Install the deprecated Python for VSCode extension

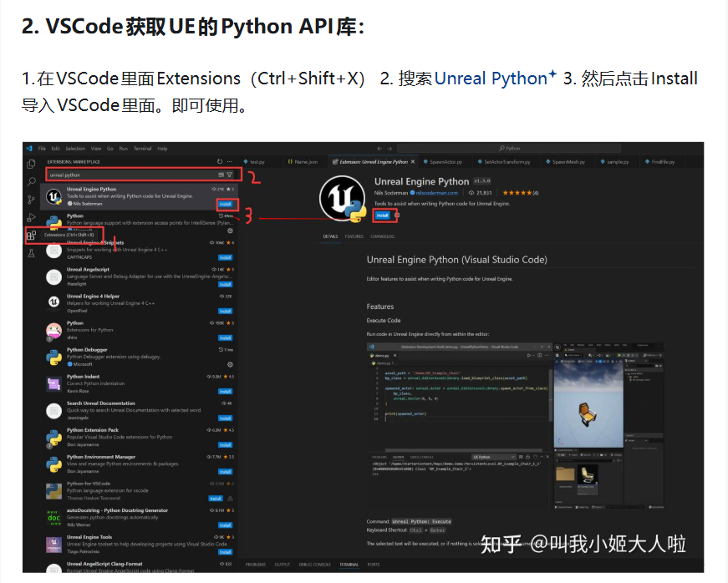coord(216,499)
